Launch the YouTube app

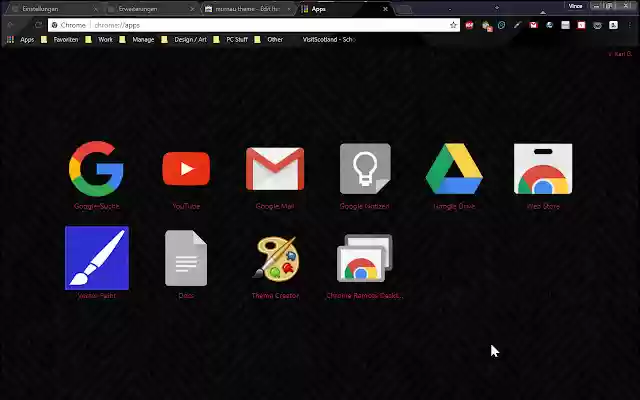pyautogui.click(x=186, y=169)
